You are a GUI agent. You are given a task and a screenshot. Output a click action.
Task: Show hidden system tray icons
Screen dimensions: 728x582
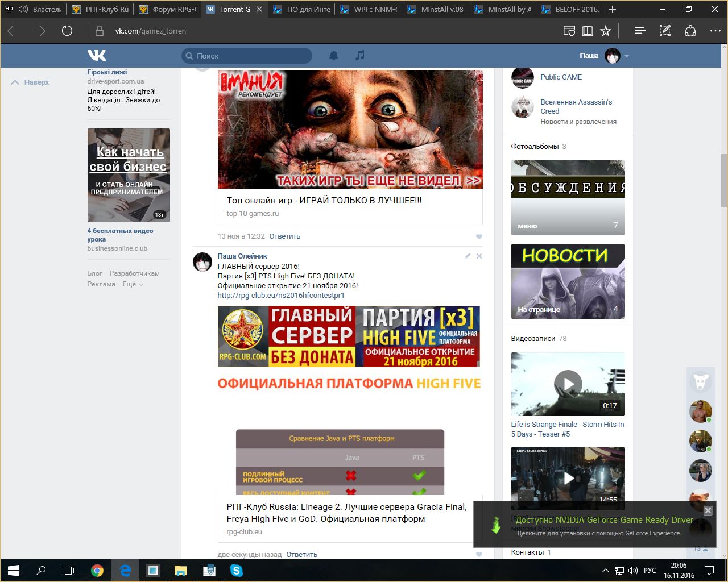605,570
